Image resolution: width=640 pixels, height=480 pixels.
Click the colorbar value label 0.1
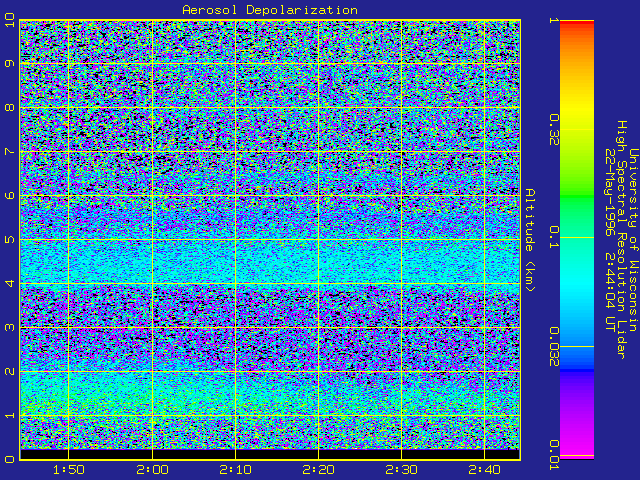(x=553, y=237)
